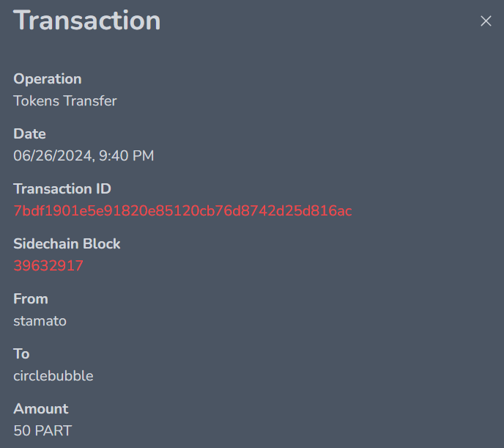This screenshot has width=504, height=448.
Task: Select recipient account name circlebubble
Action: pyautogui.click(x=53, y=376)
